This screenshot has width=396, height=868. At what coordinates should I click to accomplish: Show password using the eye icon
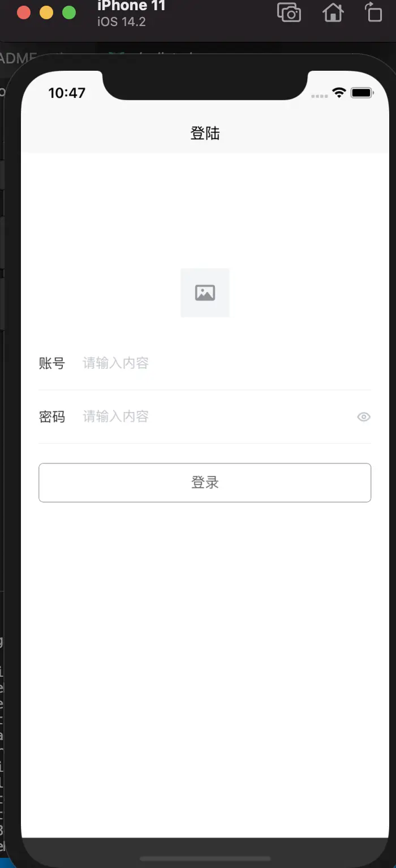coord(364,417)
